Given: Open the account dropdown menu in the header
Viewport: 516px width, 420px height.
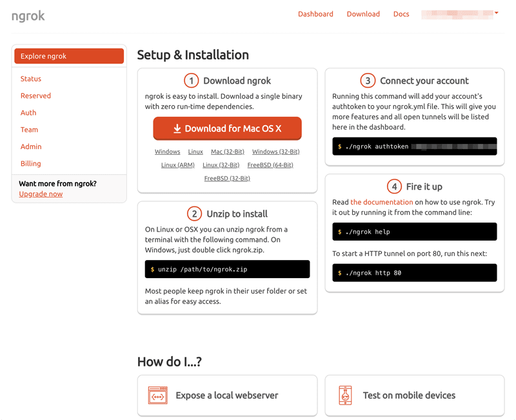Looking at the screenshot, I should tap(460, 14).
